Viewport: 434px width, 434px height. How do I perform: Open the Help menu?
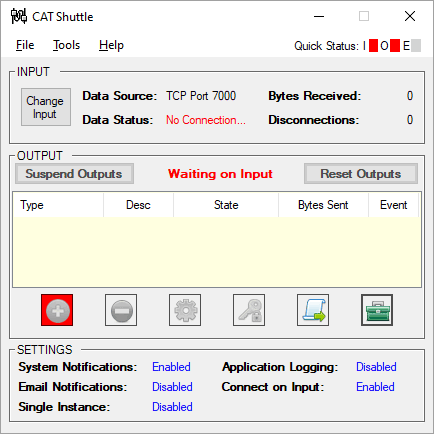pyautogui.click(x=111, y=45)
